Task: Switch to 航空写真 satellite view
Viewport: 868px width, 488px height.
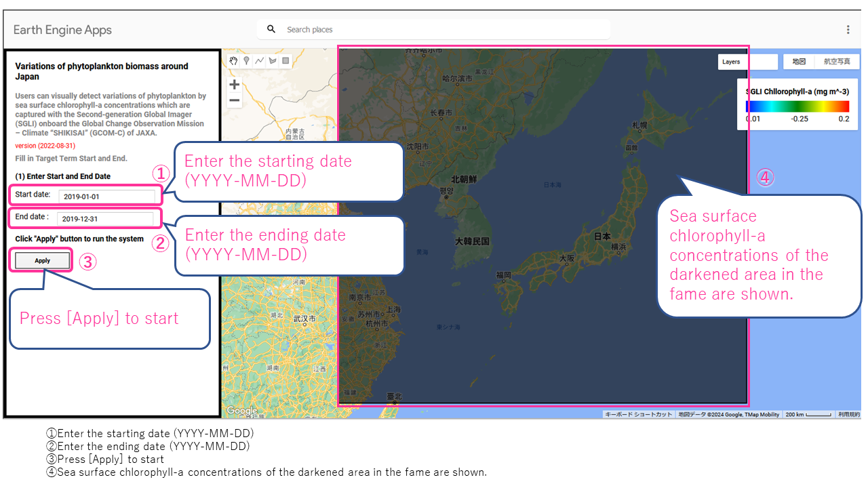Action: click(837, 61)
